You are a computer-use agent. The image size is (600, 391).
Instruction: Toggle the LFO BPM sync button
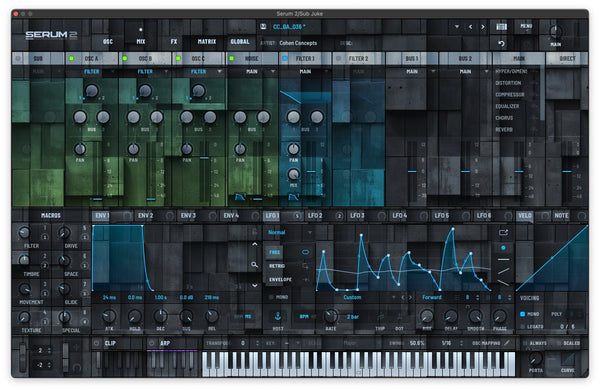[304, 316]
